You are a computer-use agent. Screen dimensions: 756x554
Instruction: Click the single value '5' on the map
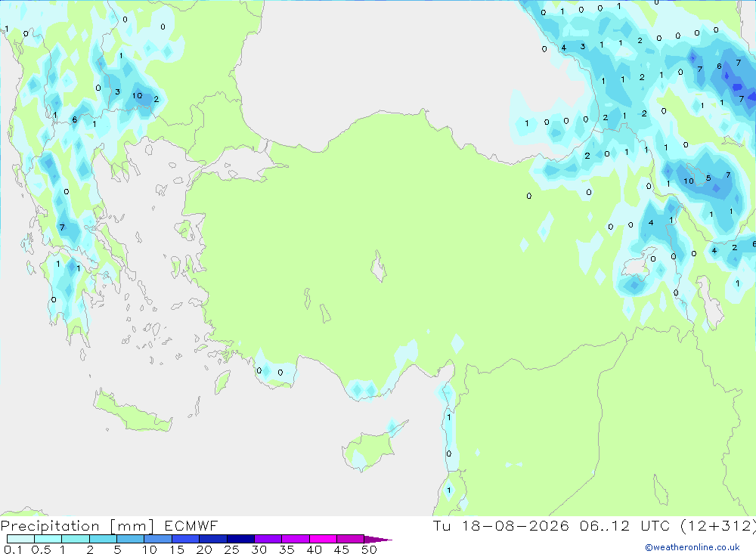coord(708,178)
